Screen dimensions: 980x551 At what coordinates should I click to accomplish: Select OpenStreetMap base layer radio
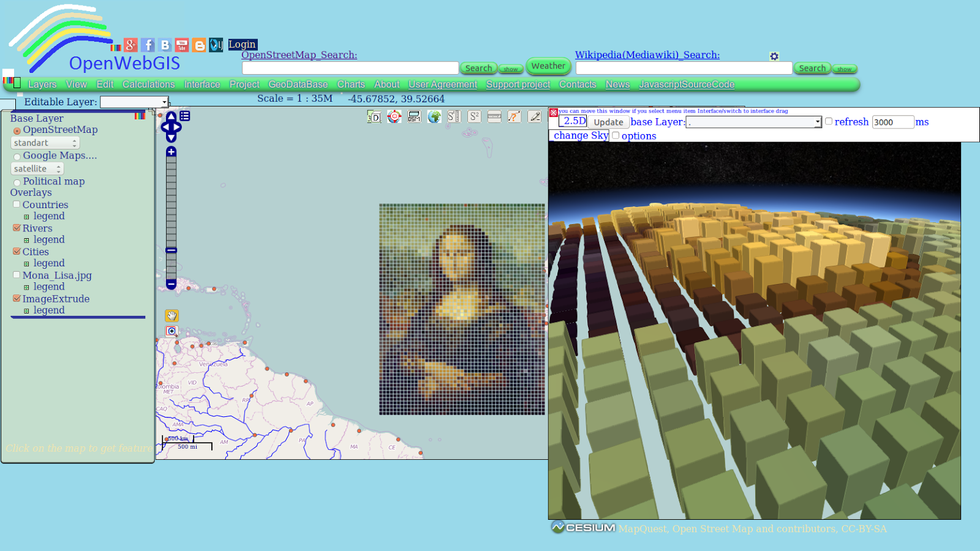(17, 131)
